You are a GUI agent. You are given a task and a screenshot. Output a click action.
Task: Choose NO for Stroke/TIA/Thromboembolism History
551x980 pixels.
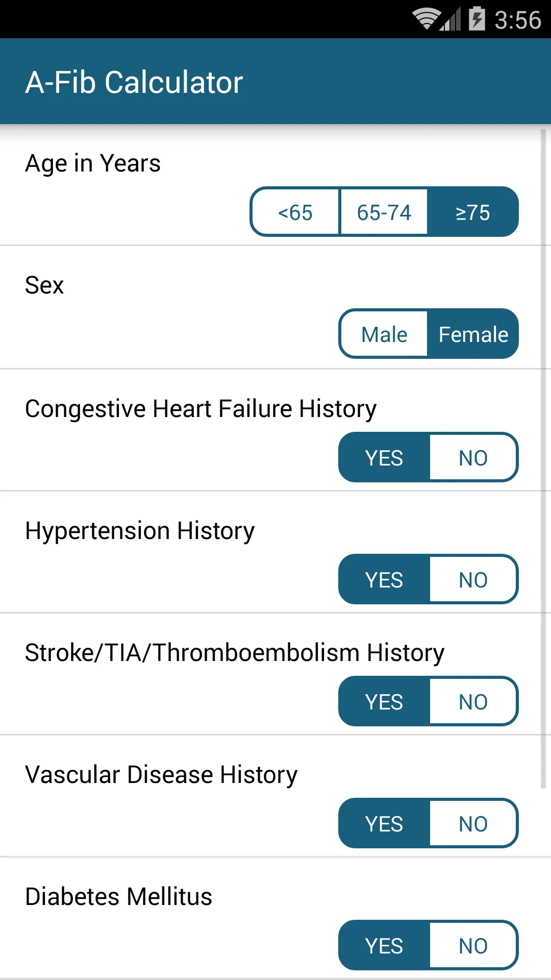click(x=473, y=701)
